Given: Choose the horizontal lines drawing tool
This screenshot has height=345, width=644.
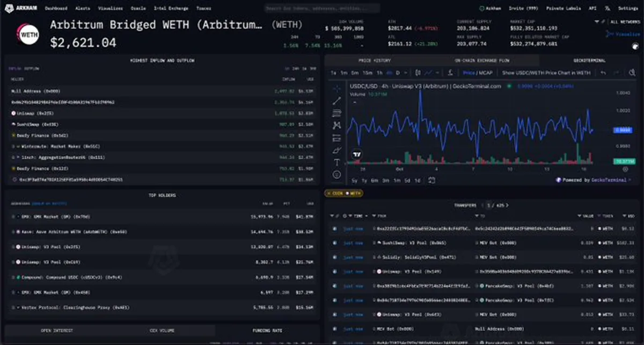Looking at the screenshot, I should pyautogui.click(x=336, y=113).
